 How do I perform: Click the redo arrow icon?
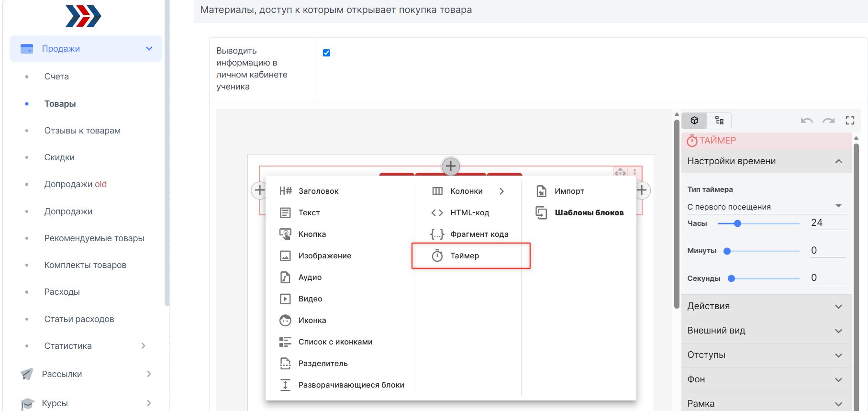coord(828,121)
